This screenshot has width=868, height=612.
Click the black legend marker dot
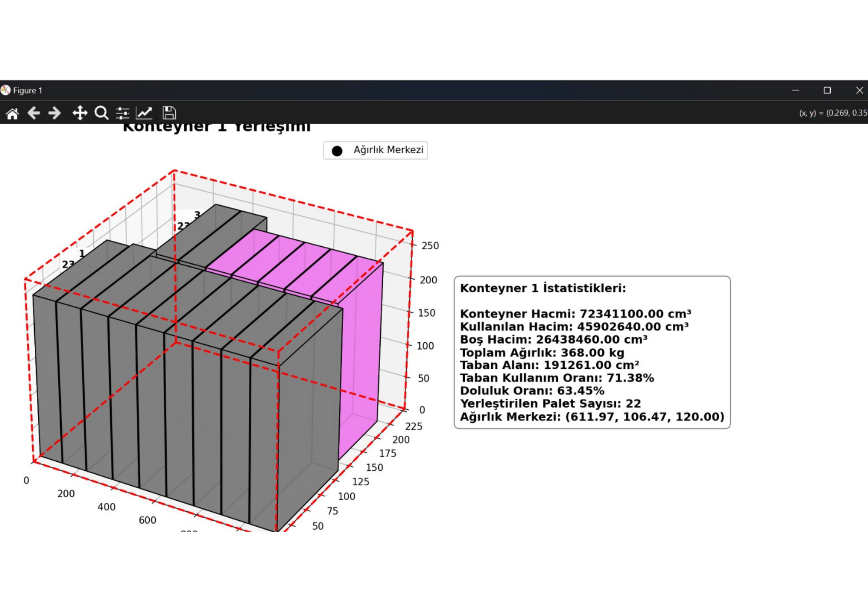click(337, 151)
